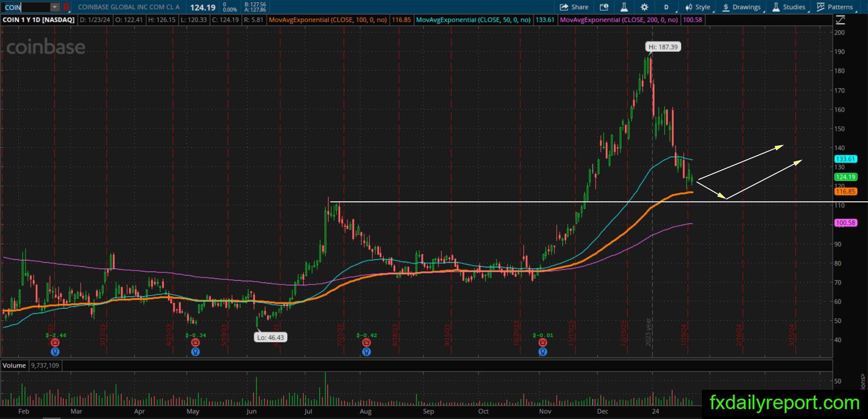Click earnings phone icon below $-0.34

coord(195,342)
